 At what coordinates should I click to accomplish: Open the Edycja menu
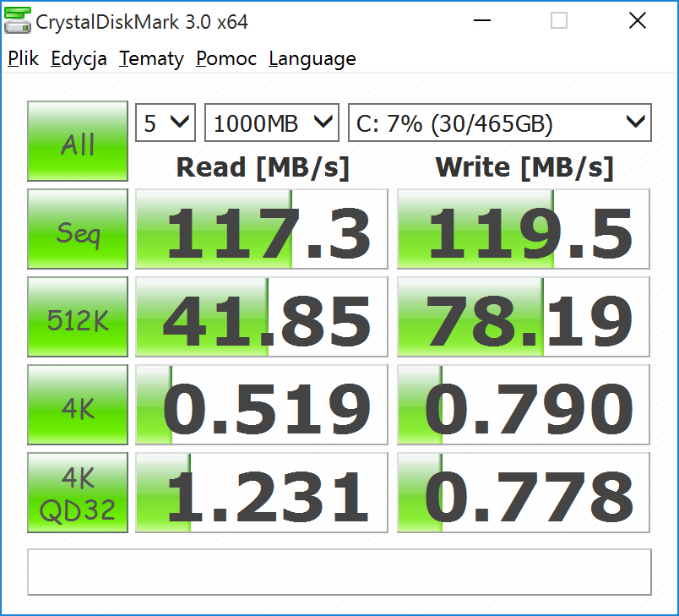pyautogui.click(x=79, y=59)
